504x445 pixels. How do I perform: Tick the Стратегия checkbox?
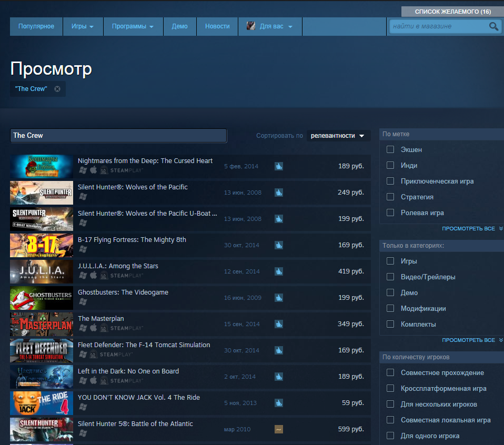coord(390,197)
